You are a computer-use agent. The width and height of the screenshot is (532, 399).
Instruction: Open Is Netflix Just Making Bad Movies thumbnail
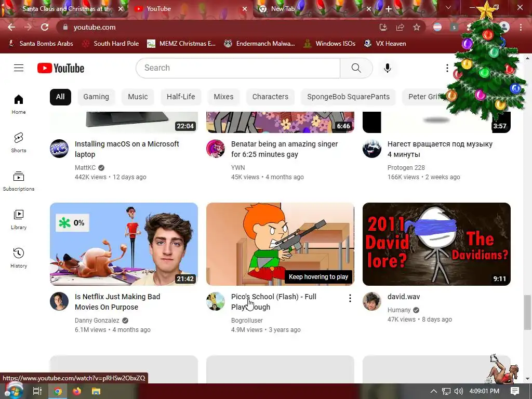click(x=124, y=244)
